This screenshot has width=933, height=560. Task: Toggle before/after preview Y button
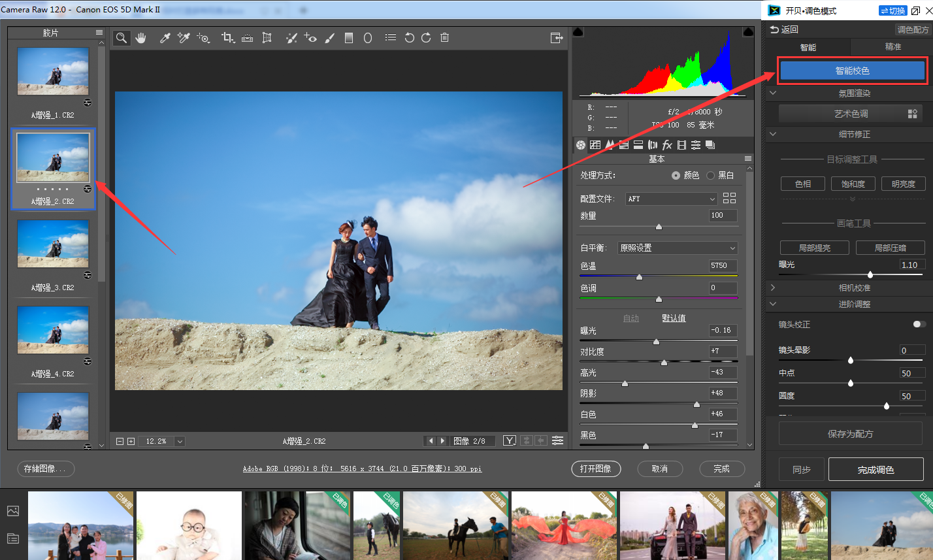click(x=510, y=441)
